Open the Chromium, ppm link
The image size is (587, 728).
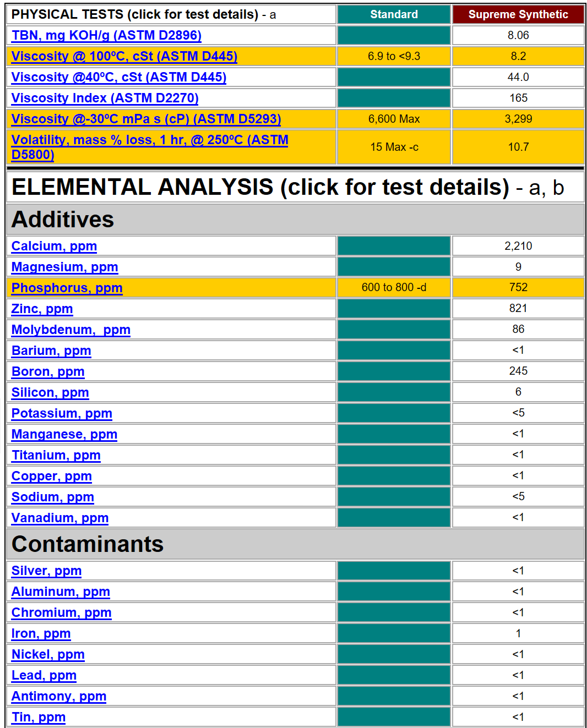click(x=62, y=612)
